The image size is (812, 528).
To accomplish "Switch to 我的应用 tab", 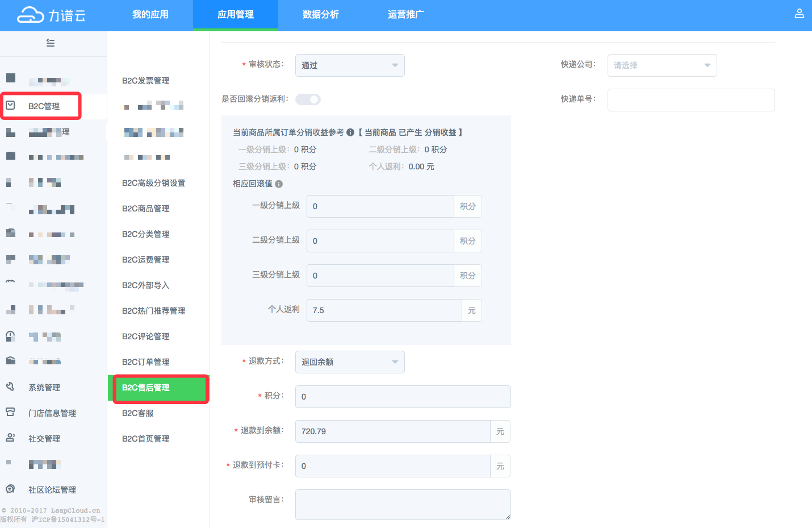I will click(150, 15).
